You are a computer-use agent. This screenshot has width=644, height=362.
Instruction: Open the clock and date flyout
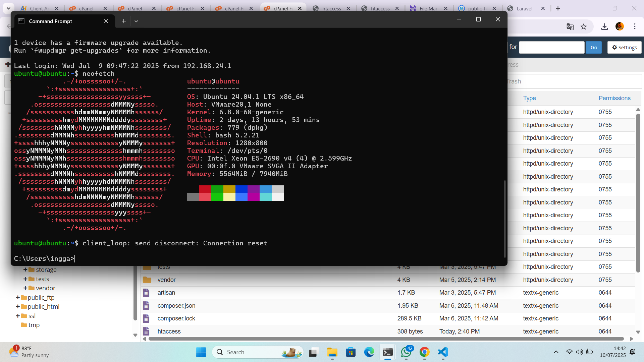613,352
